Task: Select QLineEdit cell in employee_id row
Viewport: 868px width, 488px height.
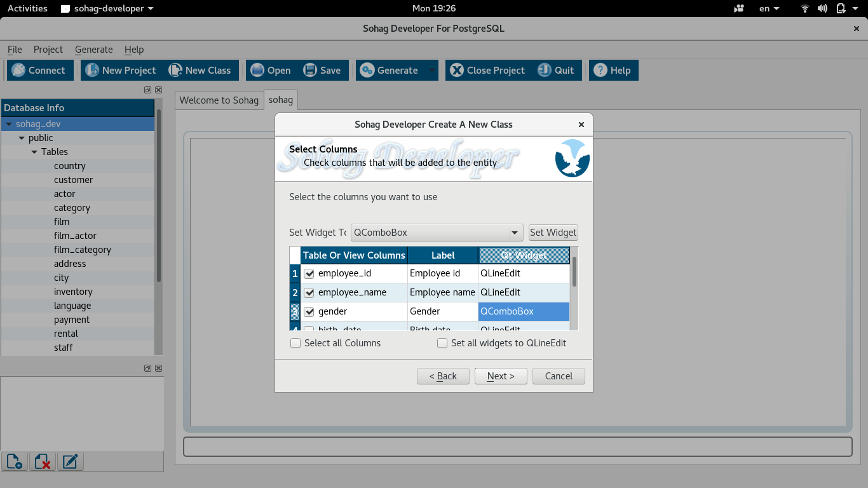Action: tap(524, 274)
